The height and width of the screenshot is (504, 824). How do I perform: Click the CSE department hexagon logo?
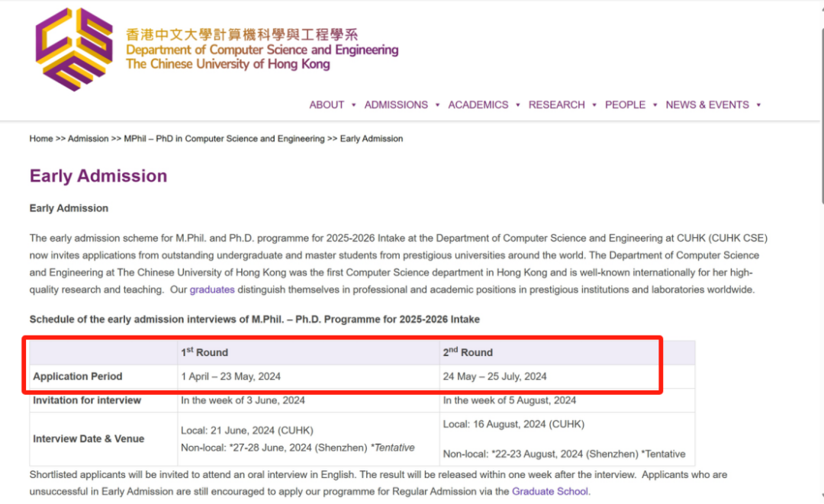pos(74,50)
